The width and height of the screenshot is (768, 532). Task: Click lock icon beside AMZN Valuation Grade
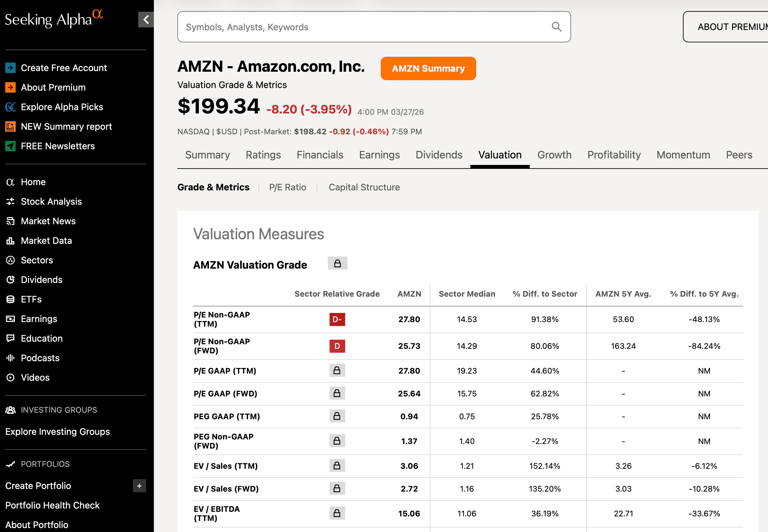click(x=337, y=263)
